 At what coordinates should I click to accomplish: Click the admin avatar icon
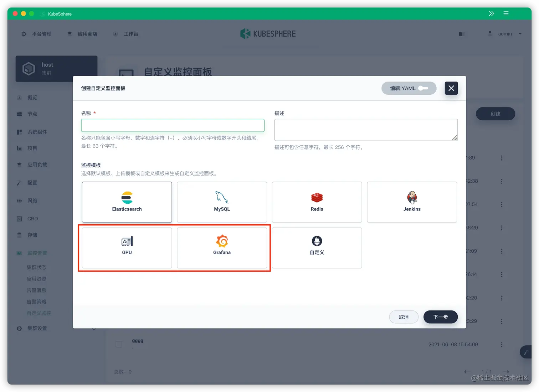click(x=490, y=33)
